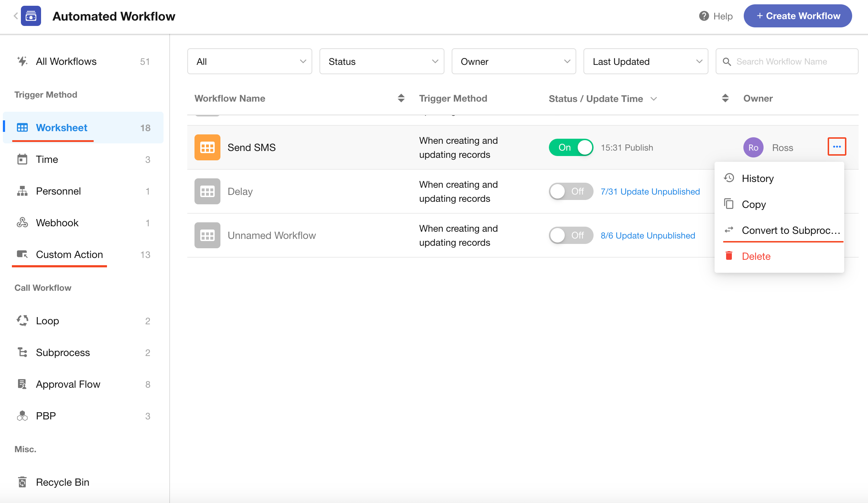Viewport: 868px width, 503px height.
Task: Open the Status filter dropdown
Action: (x=381, y=62)
